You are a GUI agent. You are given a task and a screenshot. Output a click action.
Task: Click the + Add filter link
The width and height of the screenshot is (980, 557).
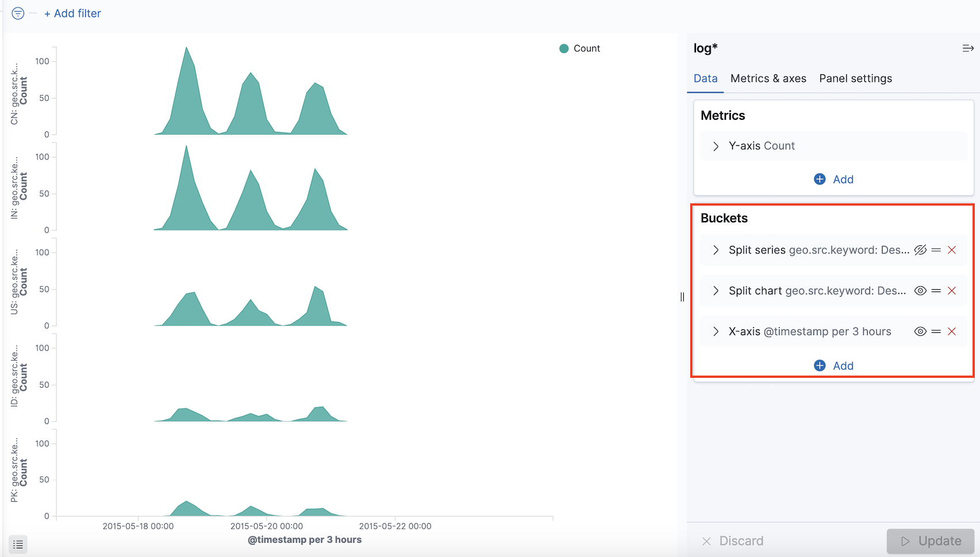coord(73,13)
